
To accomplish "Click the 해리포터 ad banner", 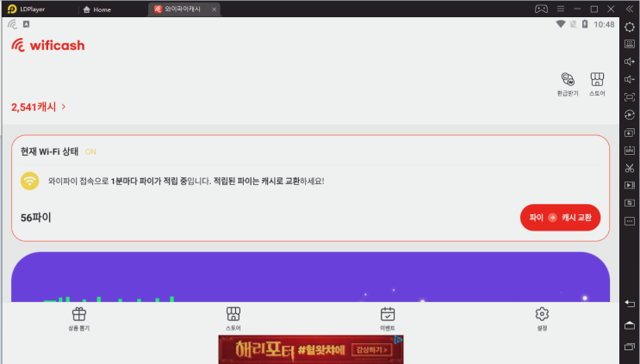I will click(311, 349).
